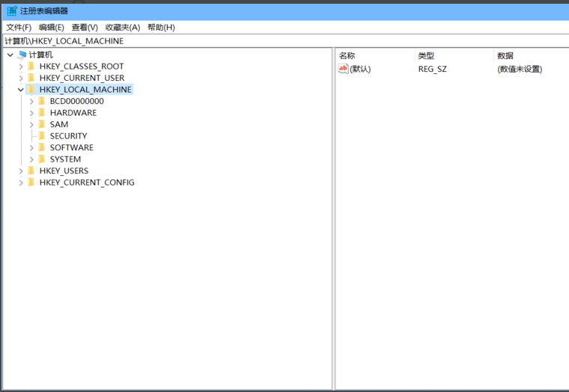Click the 名称 column header
Image resolution: width=569 pixels, height=392 pixels.
(x=347, y=55)
